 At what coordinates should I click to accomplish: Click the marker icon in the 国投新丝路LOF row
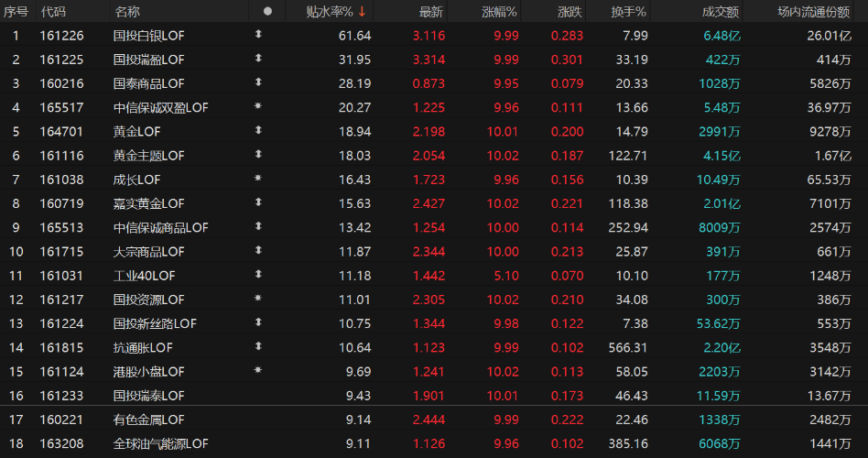click(x=258, y=322)
